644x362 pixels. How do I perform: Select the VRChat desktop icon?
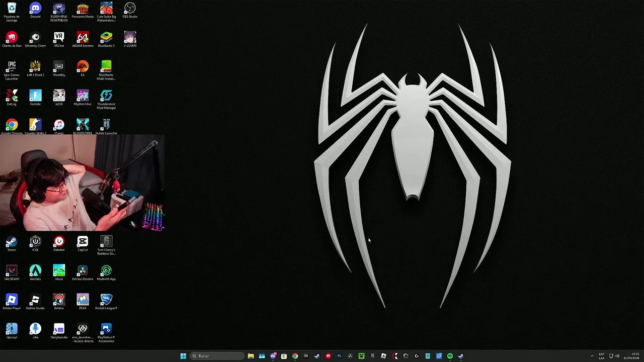click(x=59, y=39)
